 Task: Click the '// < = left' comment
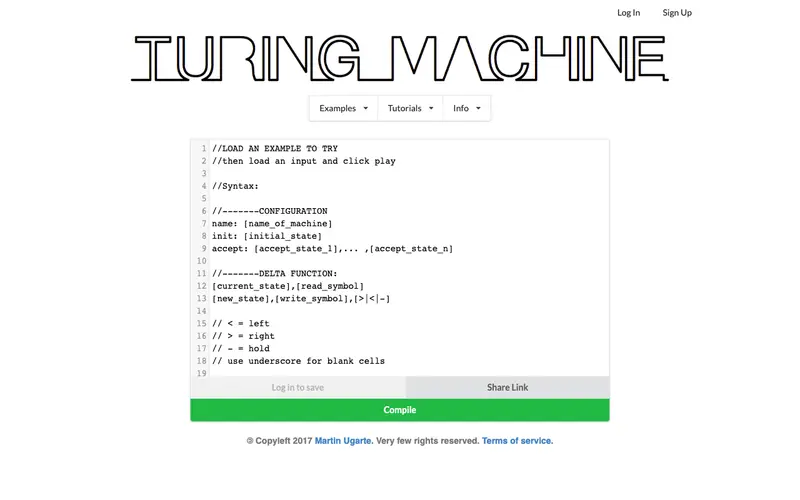241,323
